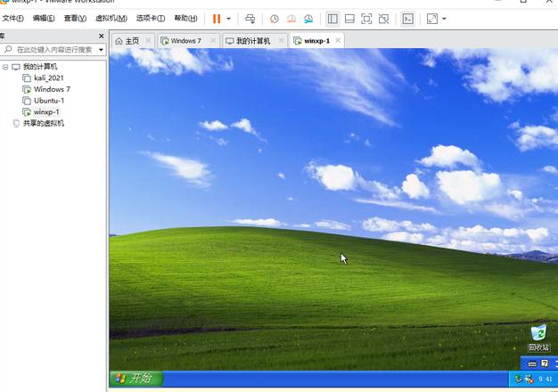Toggle the library sidebar view icon
This screenshot has width=558, height=392.
332,19
